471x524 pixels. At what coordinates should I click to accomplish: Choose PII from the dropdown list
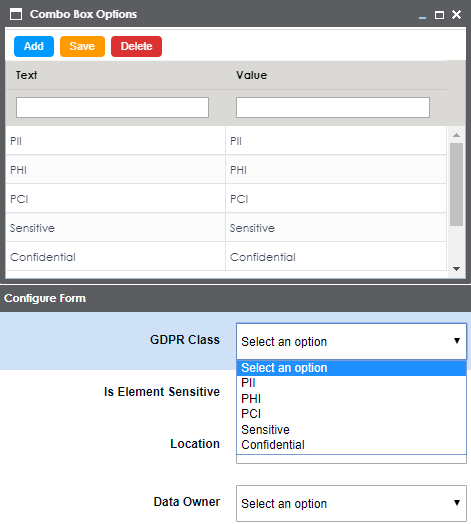351,383
